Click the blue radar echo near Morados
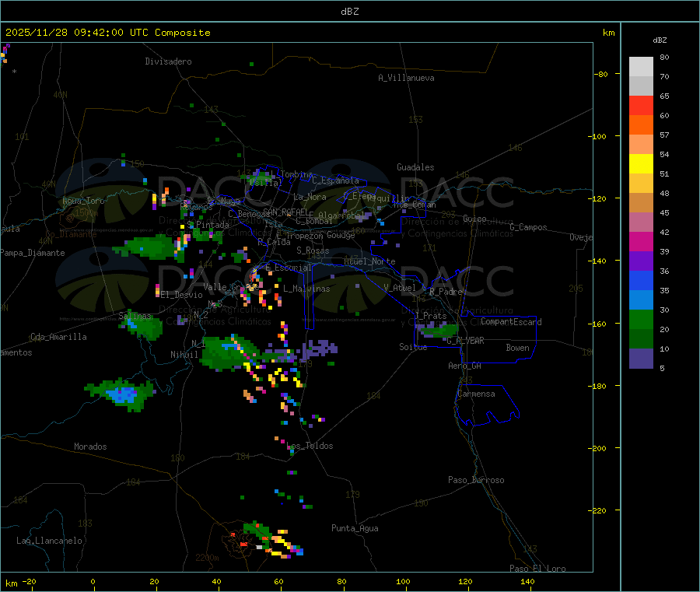 tap(122, 394)
